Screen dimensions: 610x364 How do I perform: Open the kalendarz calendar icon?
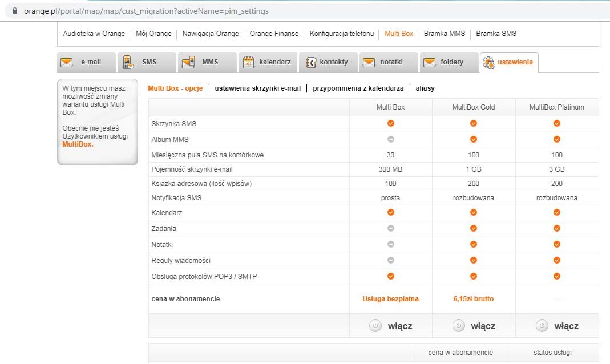coord(249,63)
